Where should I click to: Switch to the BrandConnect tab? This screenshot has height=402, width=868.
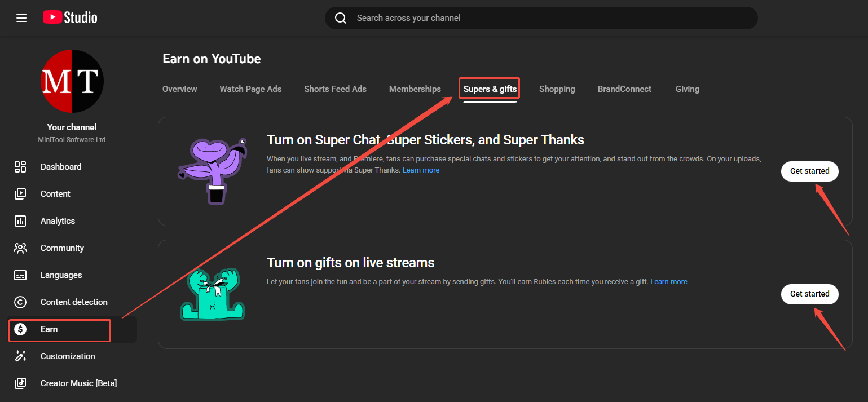(x=624, y=89)
